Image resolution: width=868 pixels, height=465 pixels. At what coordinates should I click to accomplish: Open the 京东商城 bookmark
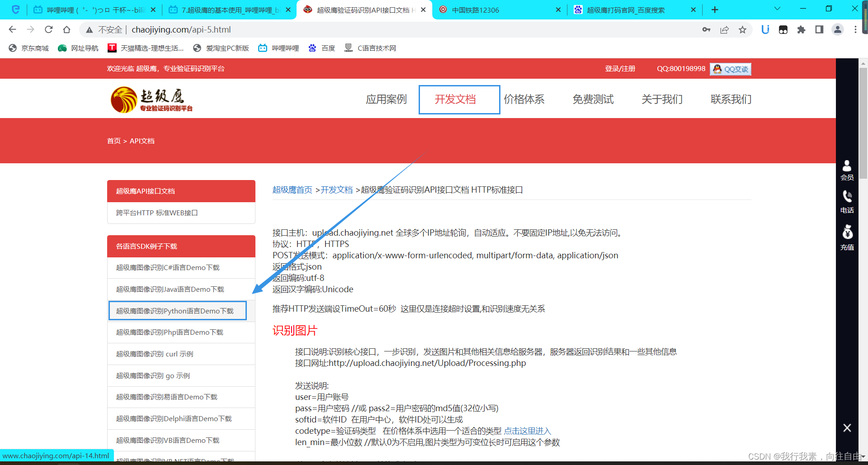(29, 48)
